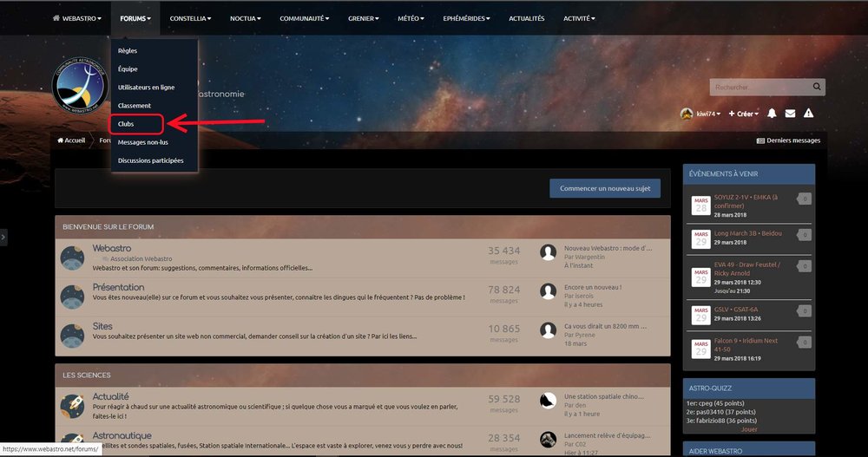Open topic Ca vous dirait un 8200 mm
Image resolution: width=868 pixels, height=457 pixels.
tap(605, 326)
